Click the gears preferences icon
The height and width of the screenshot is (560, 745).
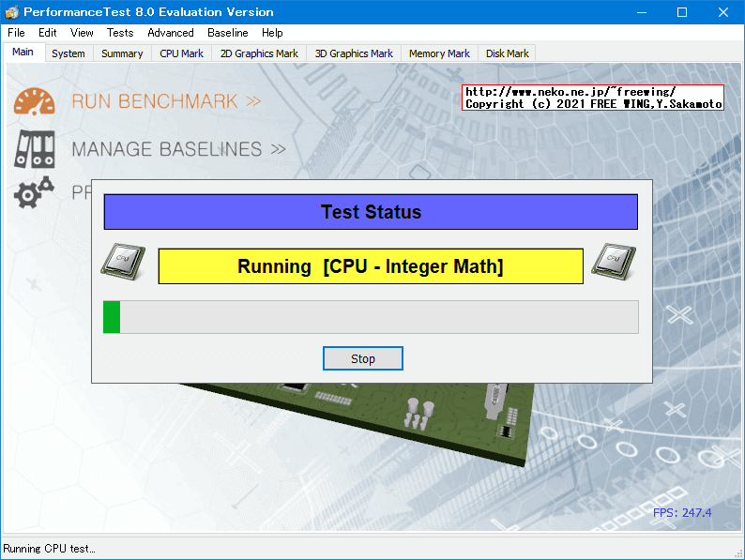click(34, 192)
